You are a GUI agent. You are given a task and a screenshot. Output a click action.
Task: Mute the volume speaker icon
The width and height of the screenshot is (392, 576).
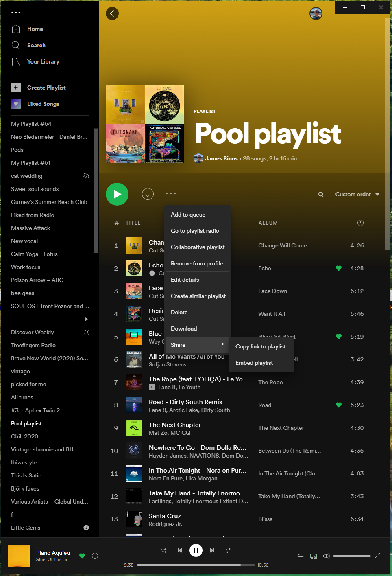coord(326,556)
